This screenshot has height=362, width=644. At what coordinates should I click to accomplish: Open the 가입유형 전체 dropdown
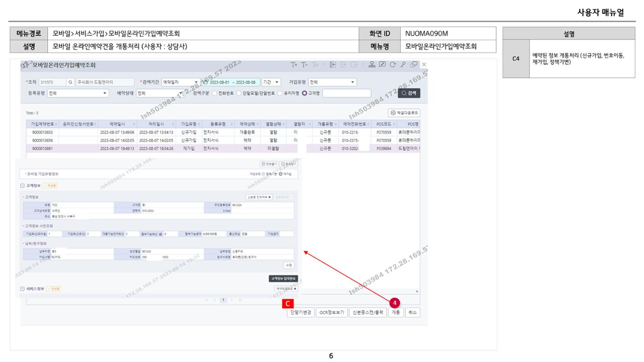click(x=332, y=82)
